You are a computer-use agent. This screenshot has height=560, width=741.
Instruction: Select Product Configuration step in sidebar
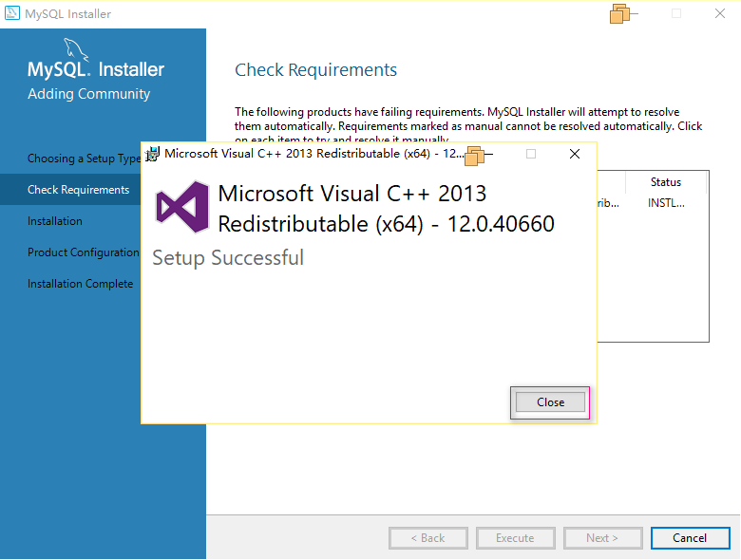coord(84,252)
